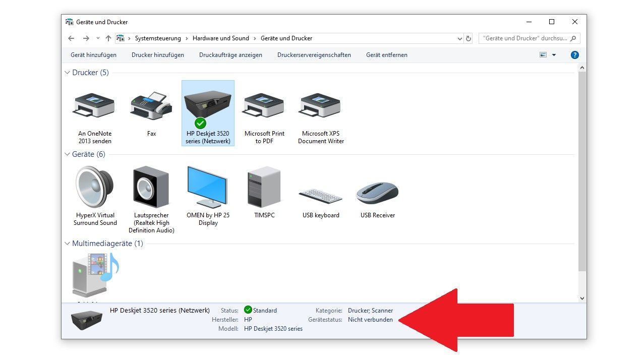Viewport: 644px width, 362px height.
Task: Collapse the Drucker (5) group
Action: point(67,73)
